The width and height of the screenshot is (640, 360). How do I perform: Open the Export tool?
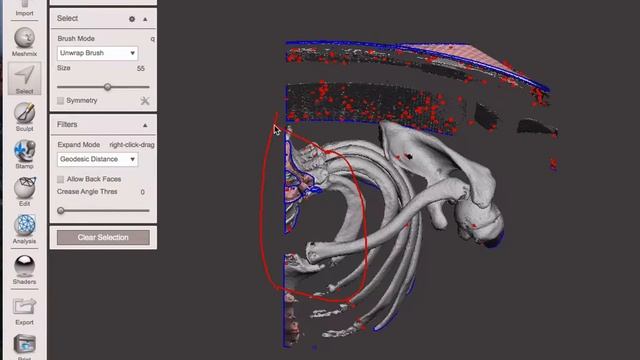24,311
